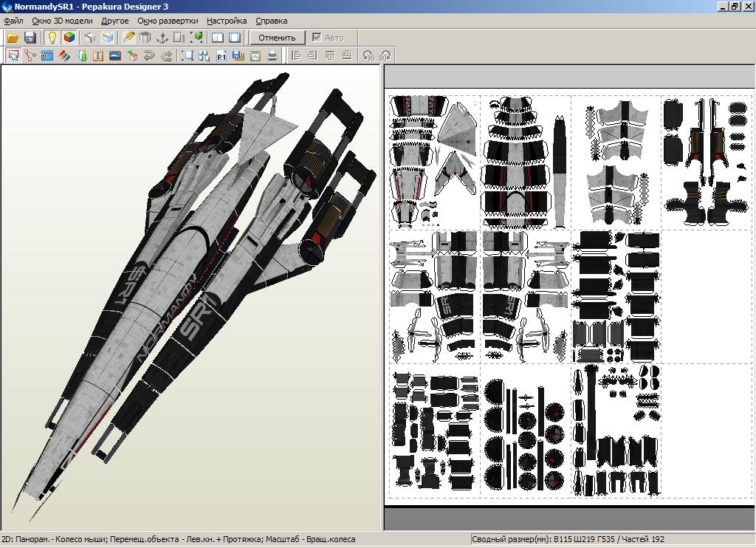The image size is (756, 548).
Task: Click the Отменить button
Action: point(278,38)
